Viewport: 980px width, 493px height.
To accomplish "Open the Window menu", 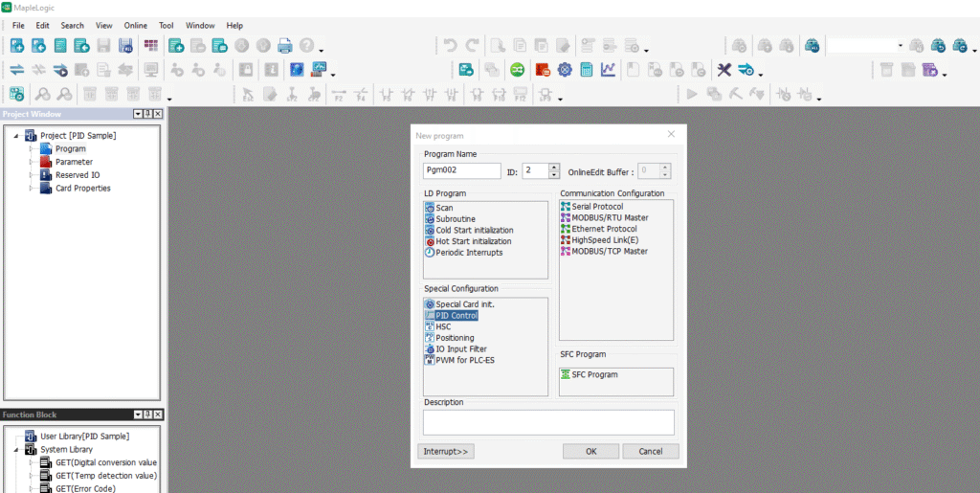I will click(200, 26).
